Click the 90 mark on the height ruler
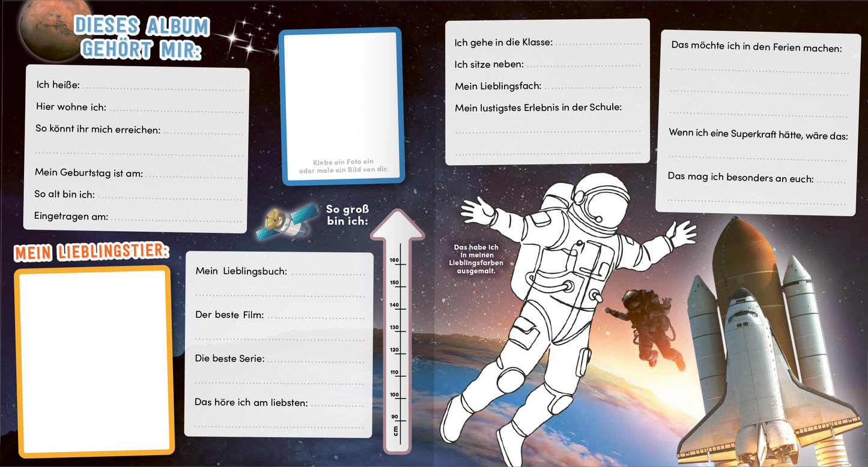The width and height of the screenshot is (868, 467). 395,417
